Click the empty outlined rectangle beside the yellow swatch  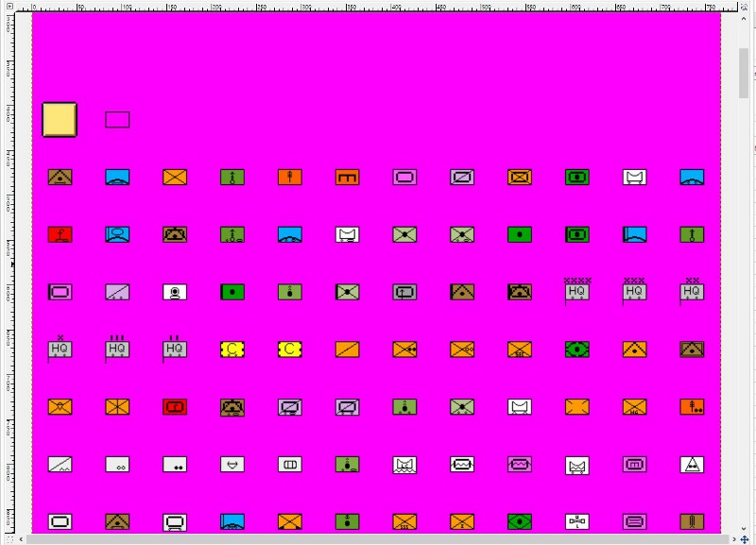click(116, 119)
